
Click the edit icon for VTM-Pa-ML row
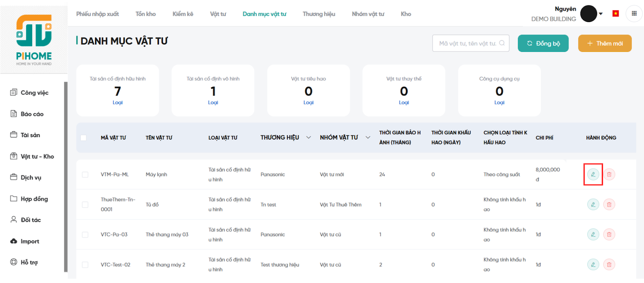pyautogui.click(x=593, y=174)
